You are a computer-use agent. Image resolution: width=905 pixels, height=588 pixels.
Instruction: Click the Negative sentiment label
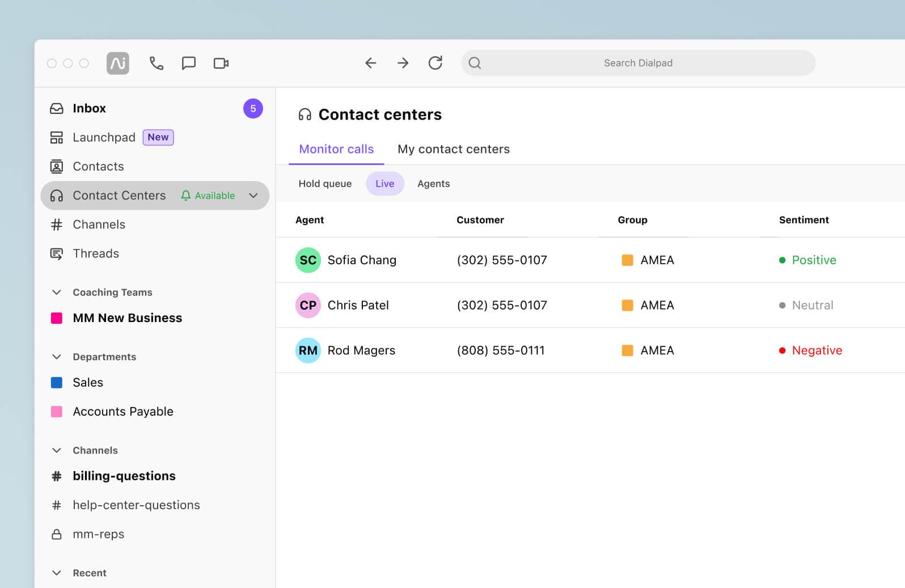tap(817, 351)
